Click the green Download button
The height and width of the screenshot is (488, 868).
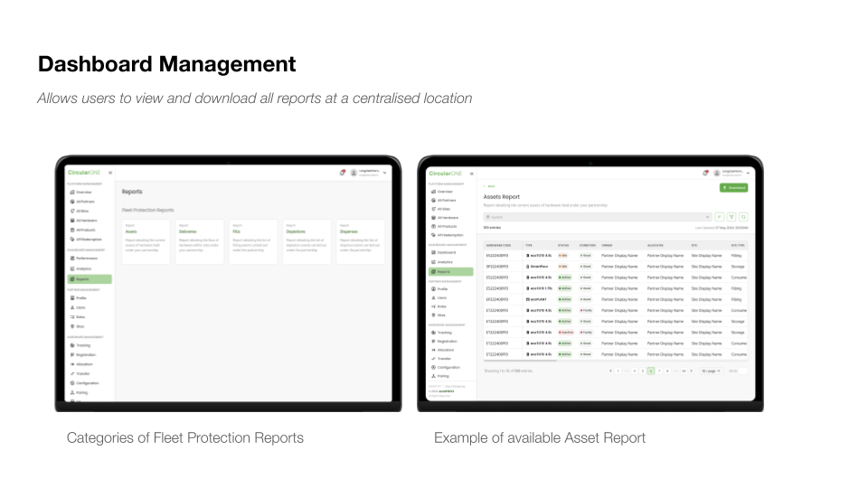[734, 188]
